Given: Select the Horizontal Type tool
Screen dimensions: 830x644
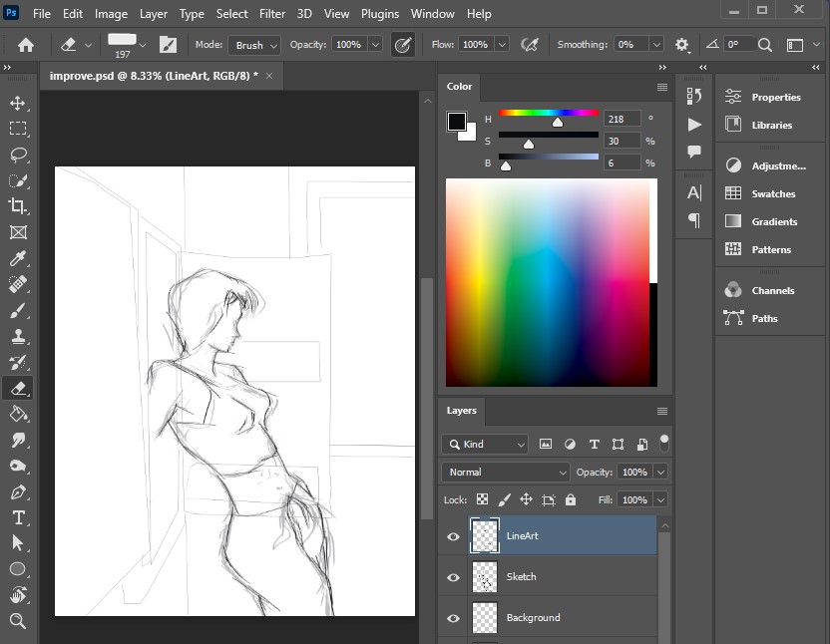Looking at the screenshot, I should pos(18,517).
